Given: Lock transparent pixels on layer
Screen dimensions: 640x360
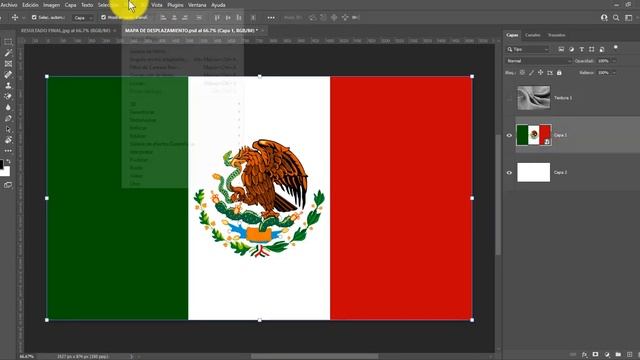Looking at the screenshot, I should pyautogui.click(x=522, y=73).
